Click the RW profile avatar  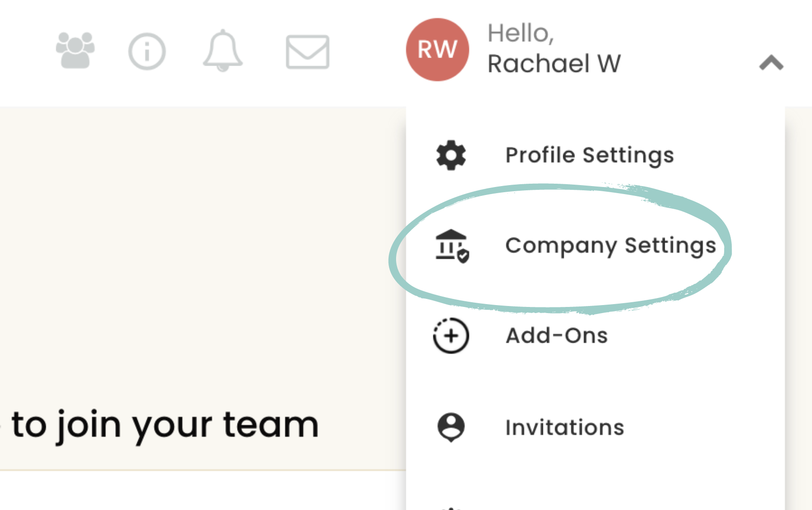437,50
